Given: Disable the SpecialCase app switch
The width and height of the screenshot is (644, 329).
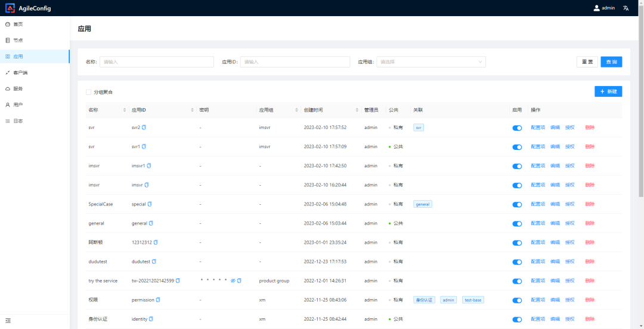Looking at the screenshot, I should [x=517, y=204].
